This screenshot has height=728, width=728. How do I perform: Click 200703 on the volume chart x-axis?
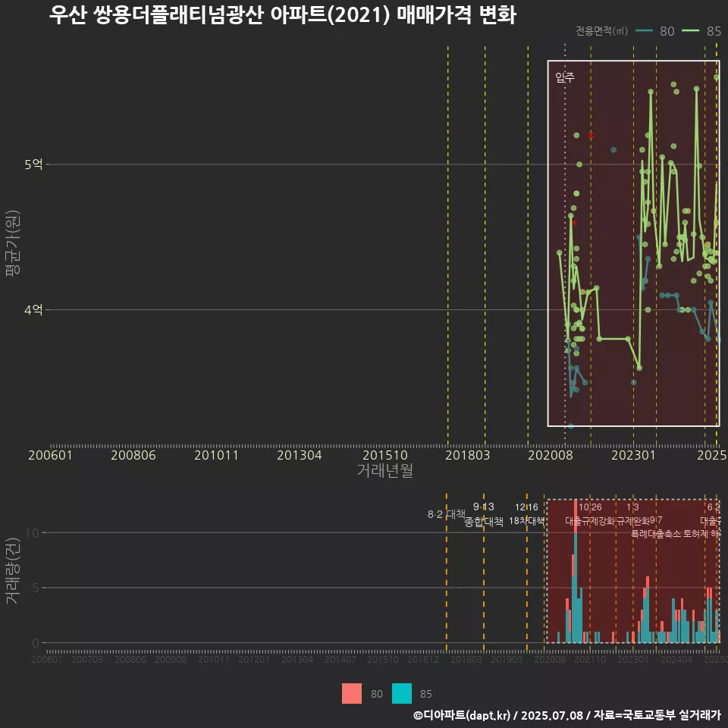coord(86,659)
